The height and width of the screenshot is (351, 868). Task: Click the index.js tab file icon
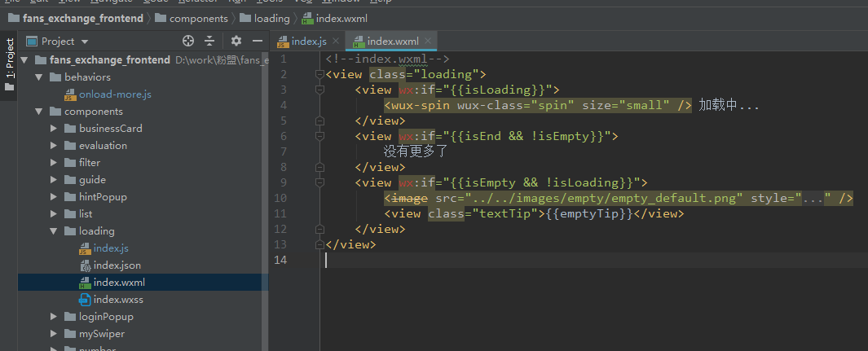point(283,42)
